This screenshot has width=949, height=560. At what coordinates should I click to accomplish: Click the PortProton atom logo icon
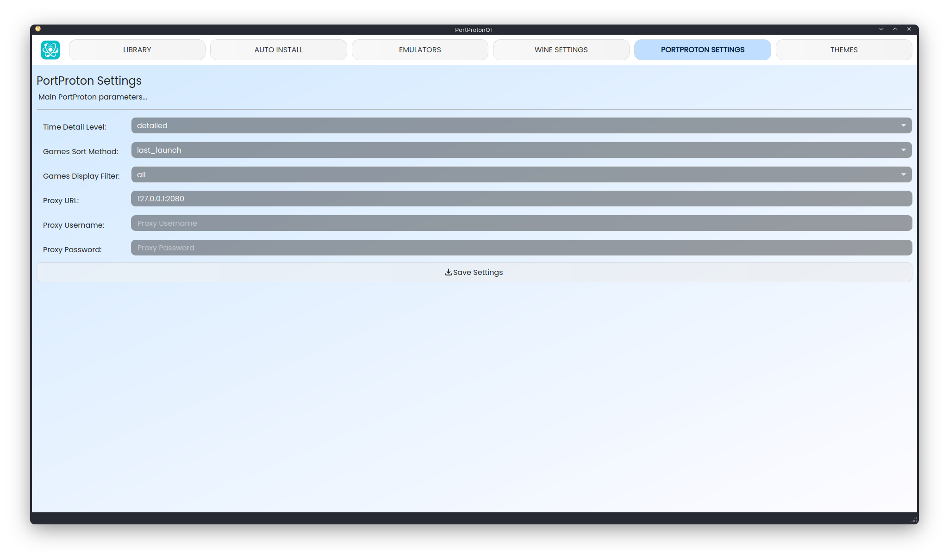pos(50,50)
